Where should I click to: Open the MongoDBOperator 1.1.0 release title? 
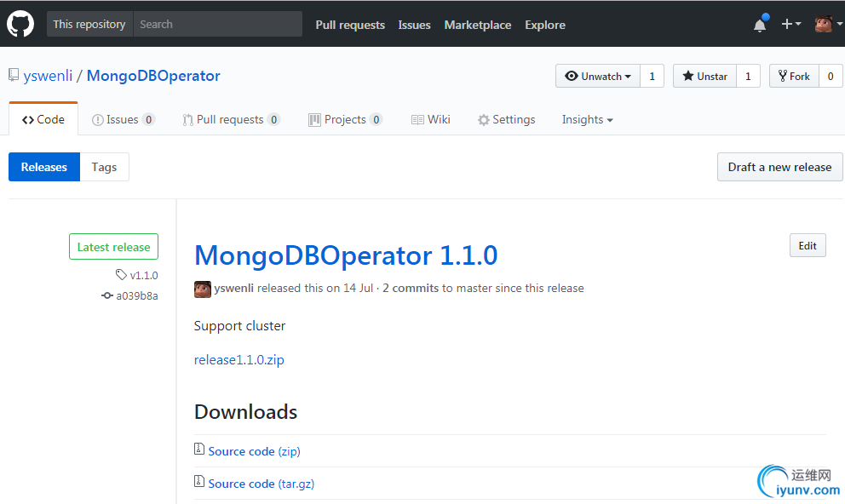[x=346, y=255]
